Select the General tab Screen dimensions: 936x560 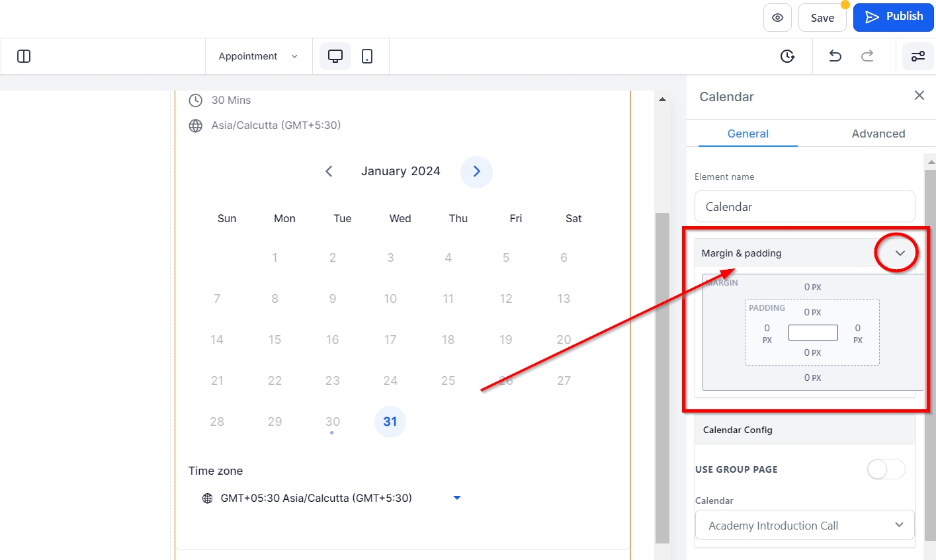(747, 134)
